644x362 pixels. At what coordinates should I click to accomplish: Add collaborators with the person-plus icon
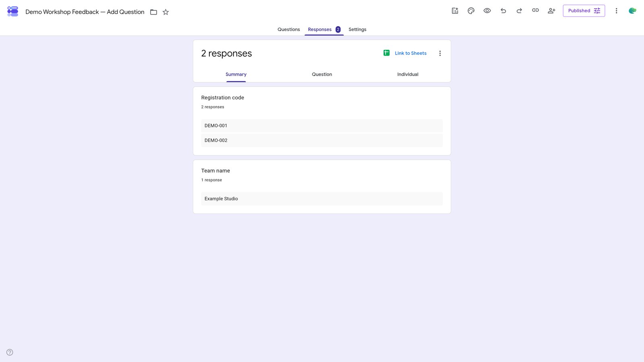pyautogui.click(x=551, y=11)
